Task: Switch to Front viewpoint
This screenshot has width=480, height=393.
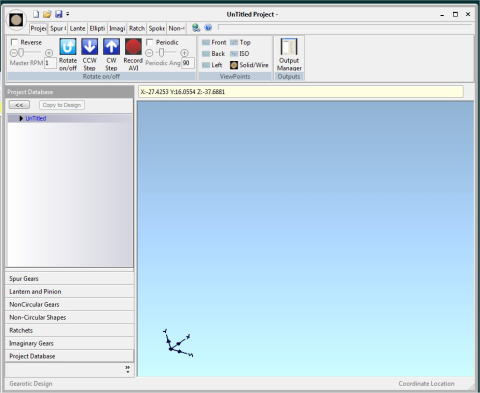Action: click(214, 42)
